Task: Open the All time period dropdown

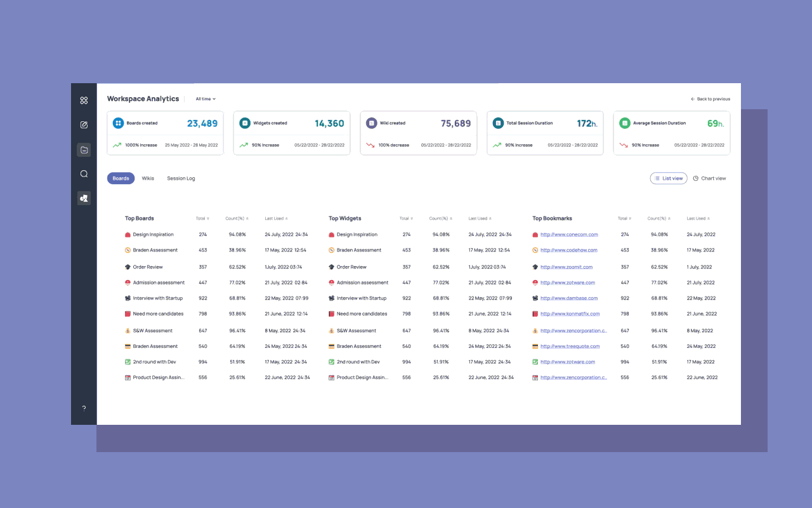Action: coord(206,99)
